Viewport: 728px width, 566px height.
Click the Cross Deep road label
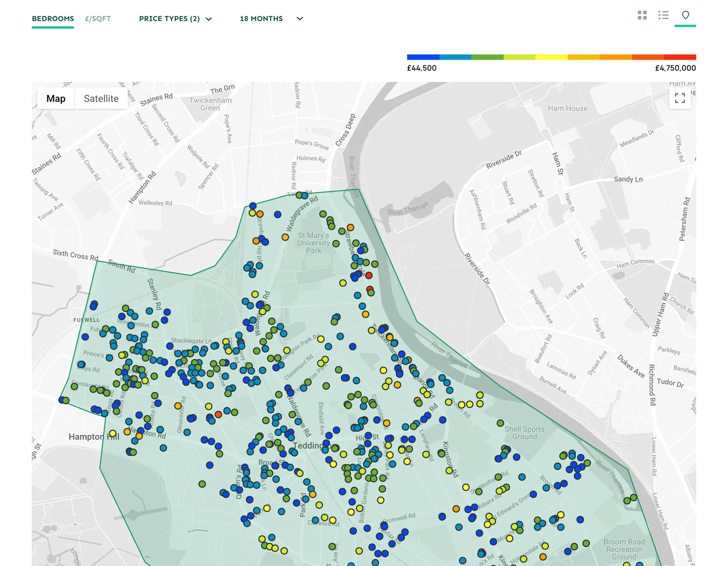345,130
